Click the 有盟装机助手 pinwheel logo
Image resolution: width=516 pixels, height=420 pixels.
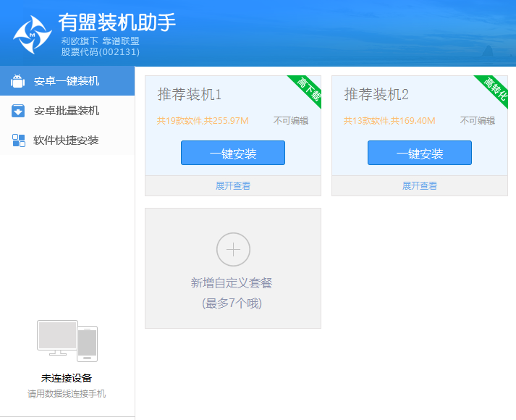pyautogui.click(x=33, y=34)
